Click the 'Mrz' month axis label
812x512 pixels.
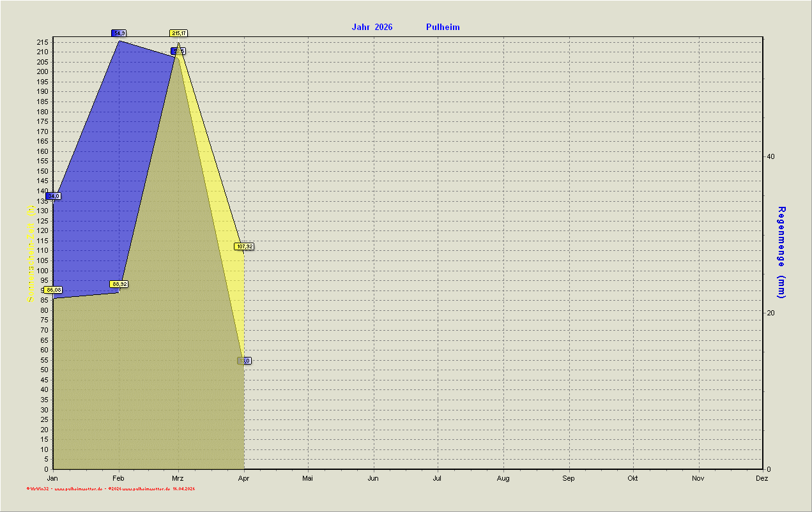(178, 478)
